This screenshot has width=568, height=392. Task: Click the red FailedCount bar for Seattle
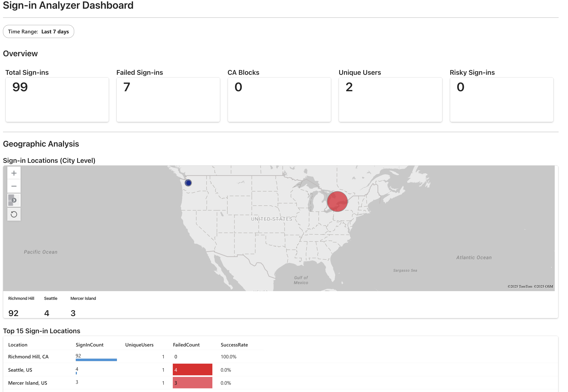click(192, 369)
